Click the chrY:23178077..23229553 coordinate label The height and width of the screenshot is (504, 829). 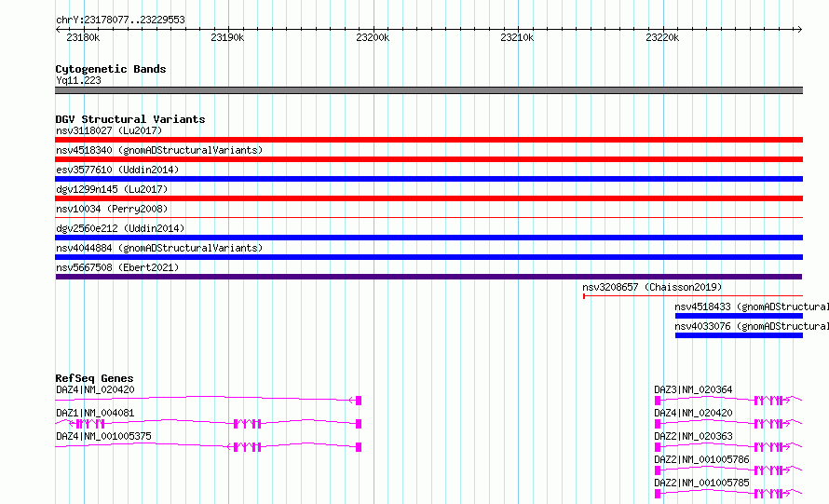point(120,20)
